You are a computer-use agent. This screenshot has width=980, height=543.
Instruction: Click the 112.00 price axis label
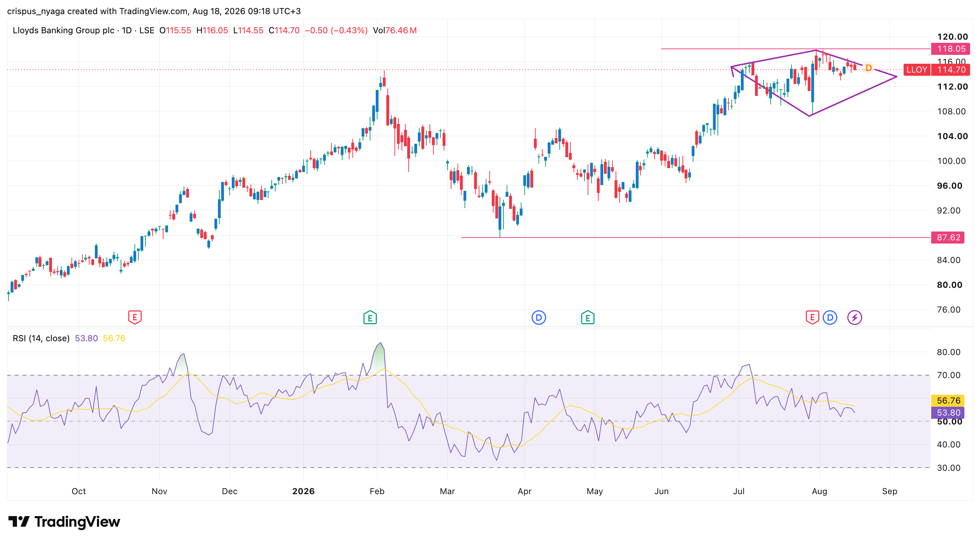pyautogui.click(x=952, y=87)
